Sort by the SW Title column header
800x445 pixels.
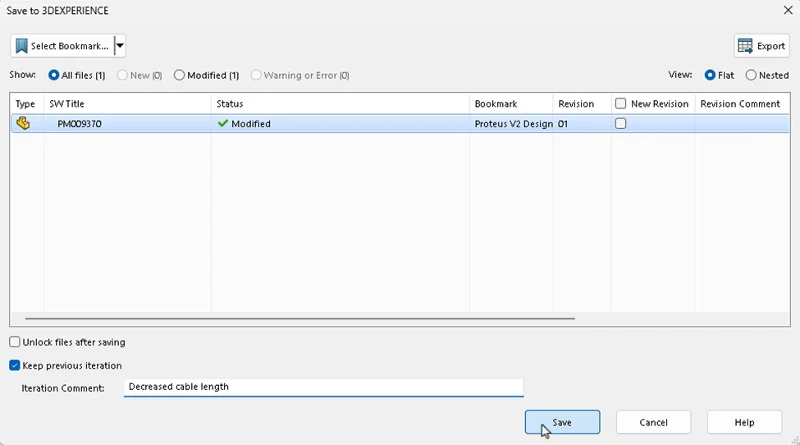[127, 104]
